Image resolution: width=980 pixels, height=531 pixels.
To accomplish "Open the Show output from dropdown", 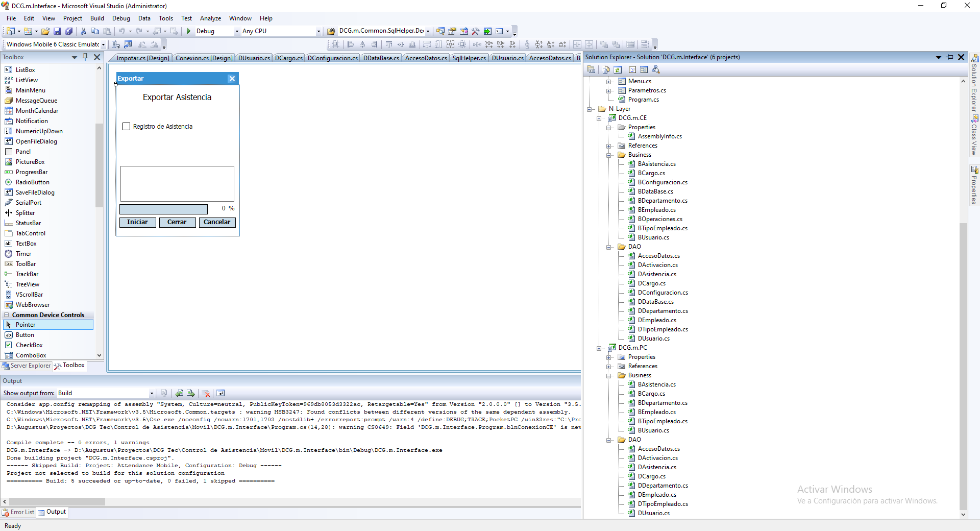I will (152, 393).
